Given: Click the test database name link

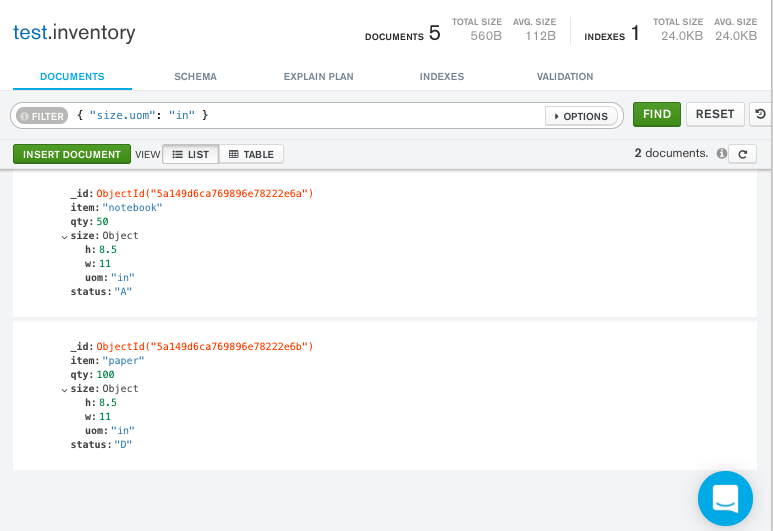Looking at the screenshot, I should [x=30, y=33].
